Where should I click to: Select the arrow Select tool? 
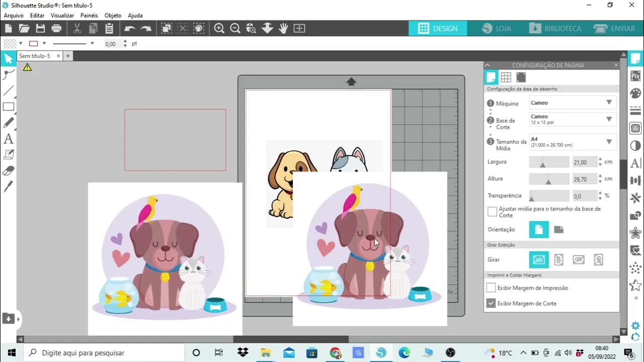[8, 59]
